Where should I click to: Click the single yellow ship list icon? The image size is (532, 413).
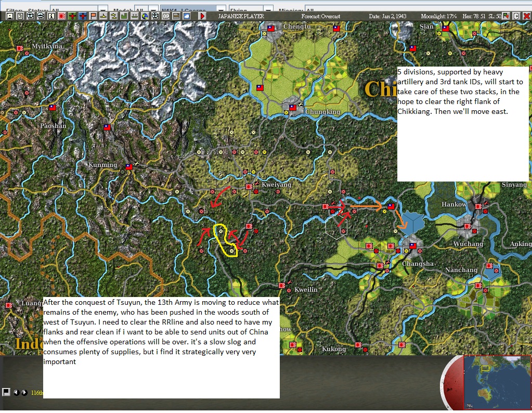103,16
